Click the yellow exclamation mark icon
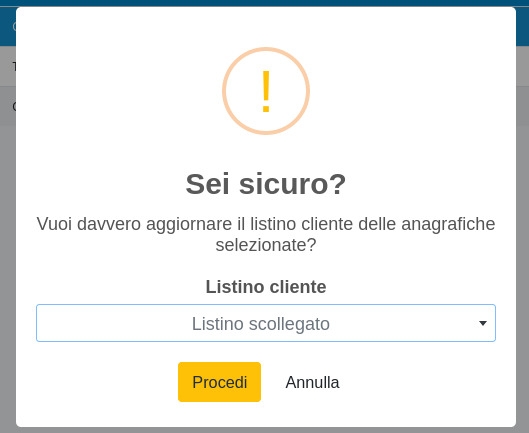 (x=266, y=91)
